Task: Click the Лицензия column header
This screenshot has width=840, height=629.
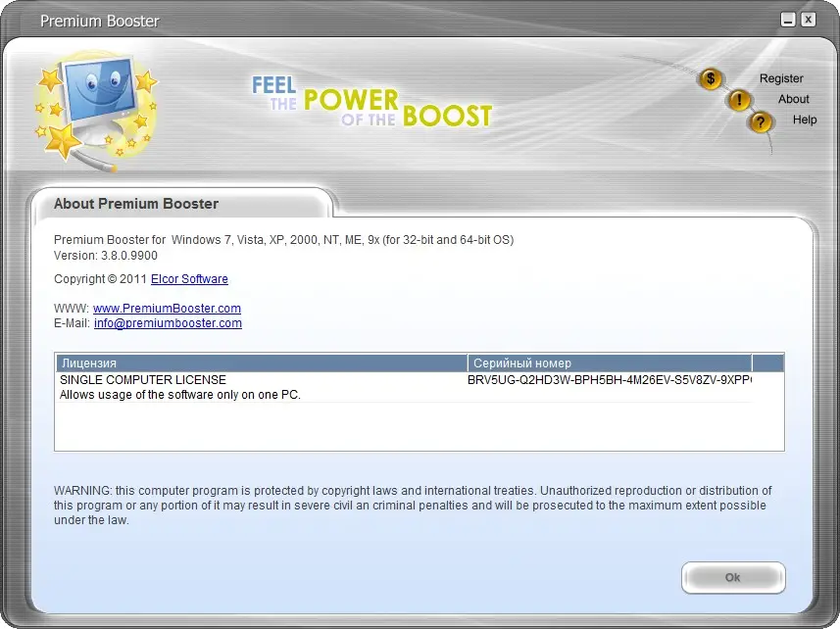Action: 262,363
